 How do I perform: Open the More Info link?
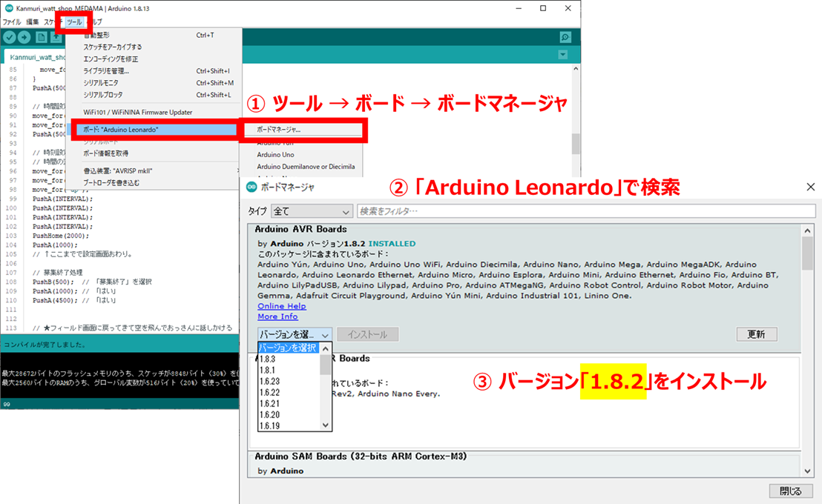point(277,316)
